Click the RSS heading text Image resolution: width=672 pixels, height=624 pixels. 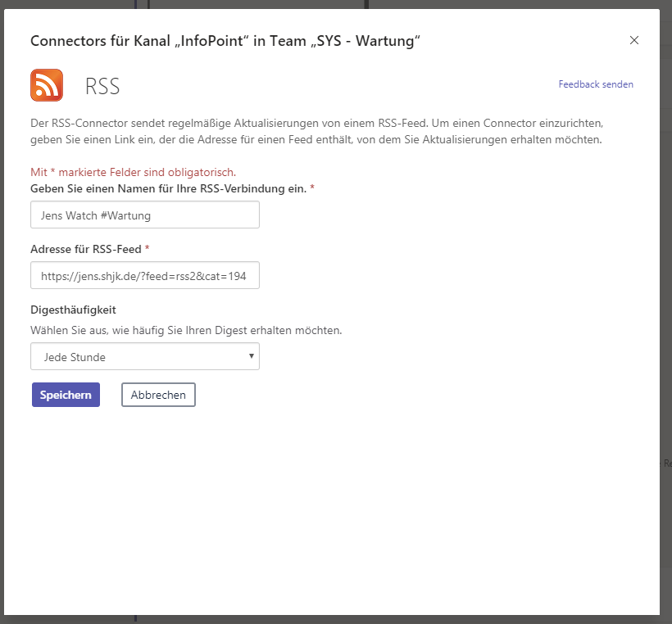tap(102, 86)
